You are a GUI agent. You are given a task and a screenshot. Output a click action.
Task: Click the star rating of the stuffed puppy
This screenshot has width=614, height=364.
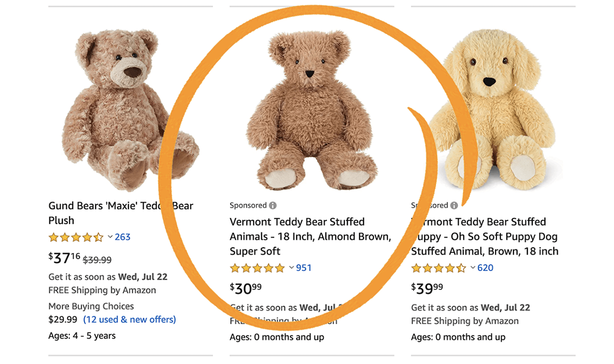tap(439, 268)
